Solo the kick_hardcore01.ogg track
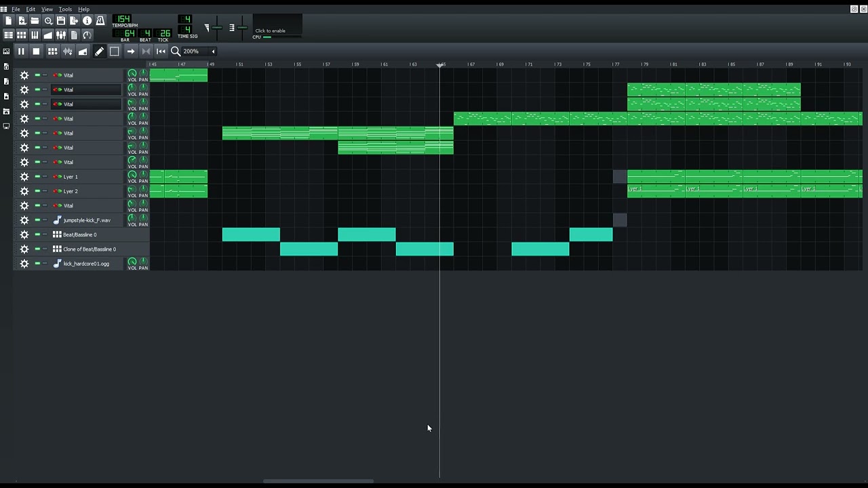 [45, 264]
